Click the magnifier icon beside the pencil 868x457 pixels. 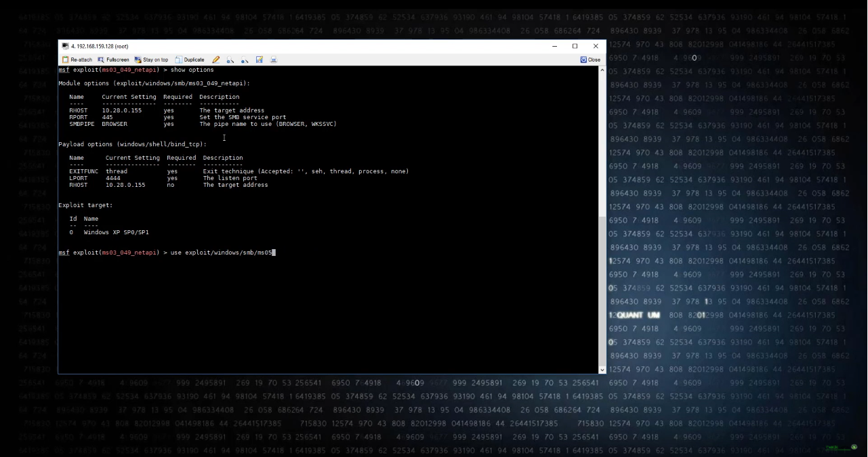coord(230,60)
